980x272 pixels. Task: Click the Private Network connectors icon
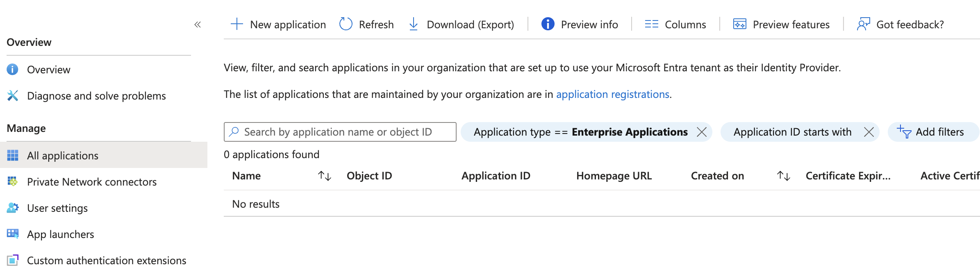13,182
